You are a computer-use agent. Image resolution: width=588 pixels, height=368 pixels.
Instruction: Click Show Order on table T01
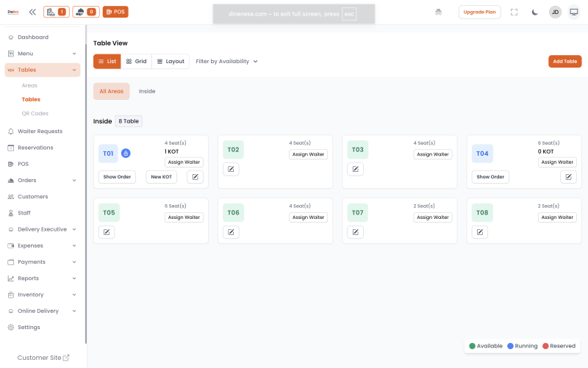pos(117,177)
